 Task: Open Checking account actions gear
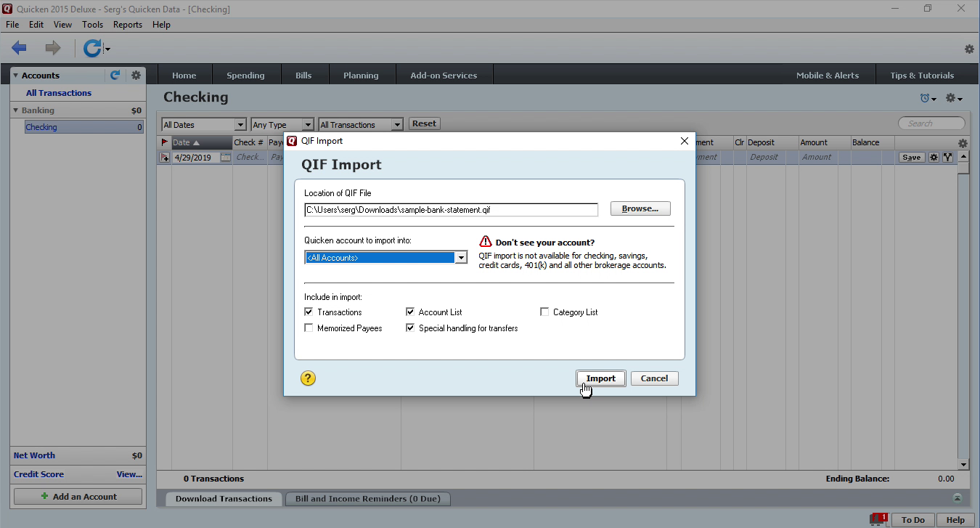tap(950, 98)
